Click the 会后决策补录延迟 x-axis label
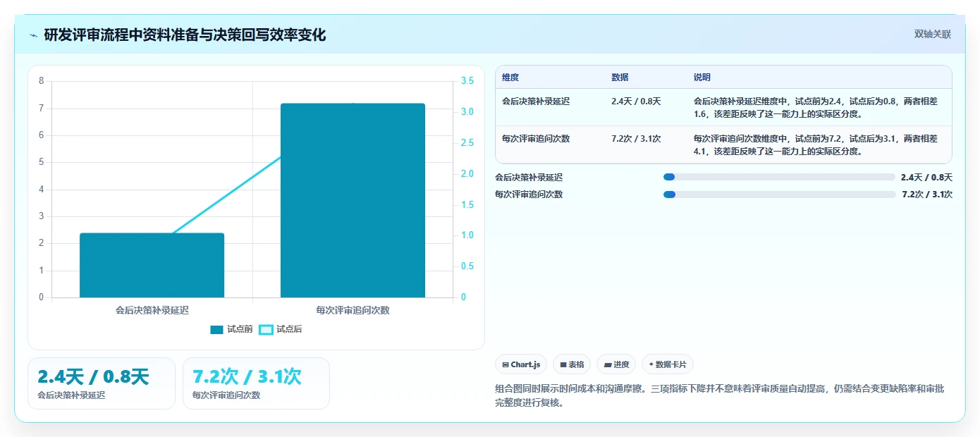Viewport: 980px width, 437px height. point(152,309)
